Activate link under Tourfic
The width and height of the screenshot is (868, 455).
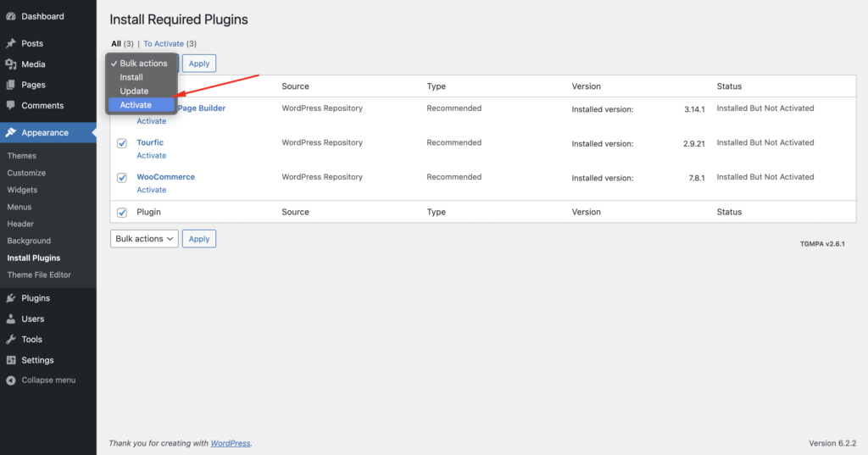(151, 156)
